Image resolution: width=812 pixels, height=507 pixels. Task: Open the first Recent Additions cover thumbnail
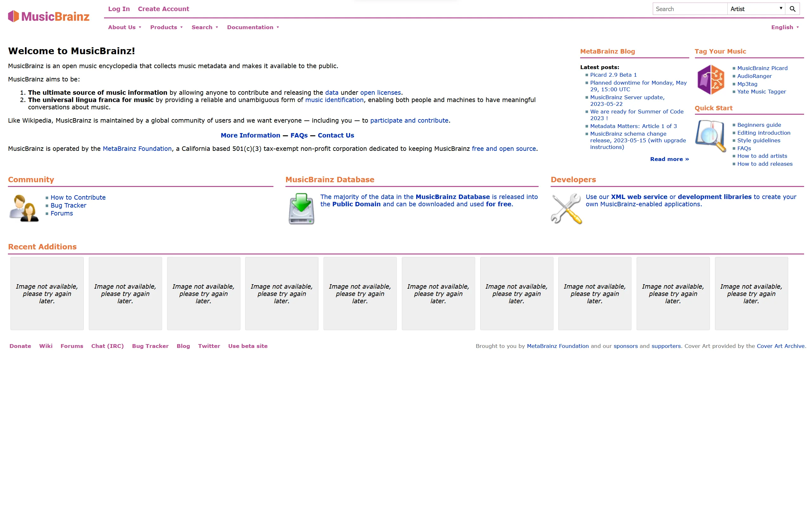point(47,293)
